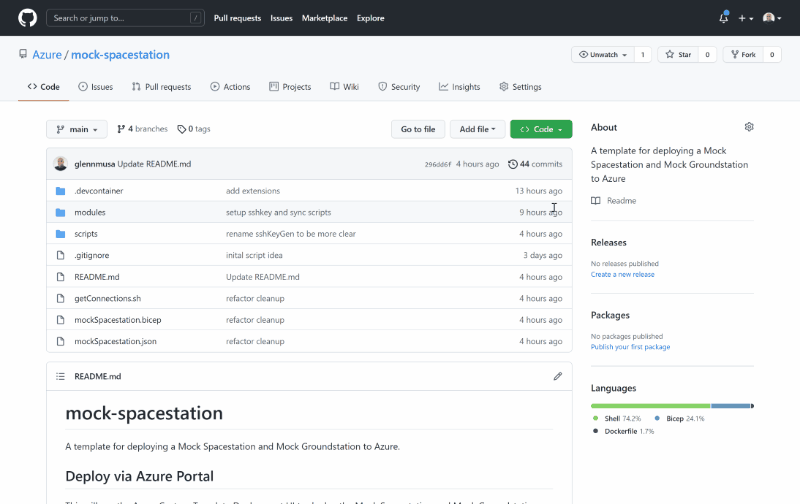Open the Security tab
Viewport: 800px width, 504px height.
(399, 87)
